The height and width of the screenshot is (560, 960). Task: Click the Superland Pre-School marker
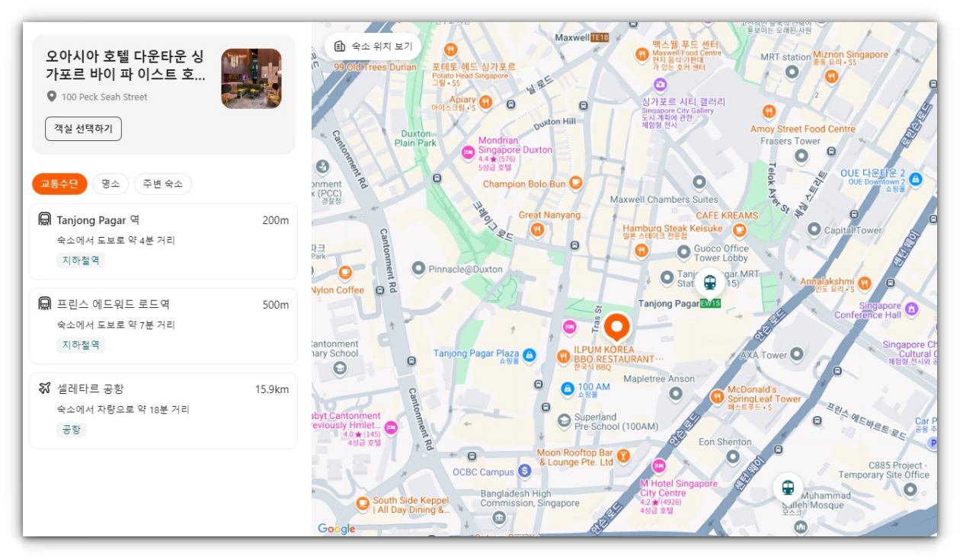(x=564, y=421)
